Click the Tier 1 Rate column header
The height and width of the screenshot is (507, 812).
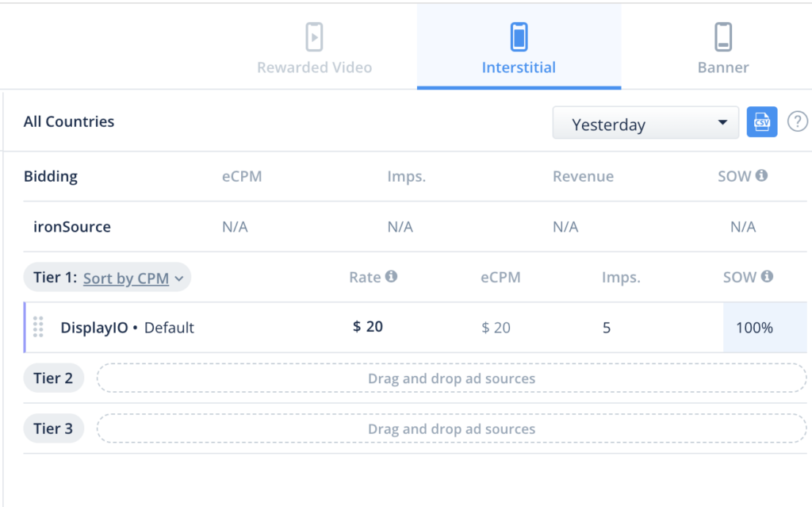(x=365, y=278)
